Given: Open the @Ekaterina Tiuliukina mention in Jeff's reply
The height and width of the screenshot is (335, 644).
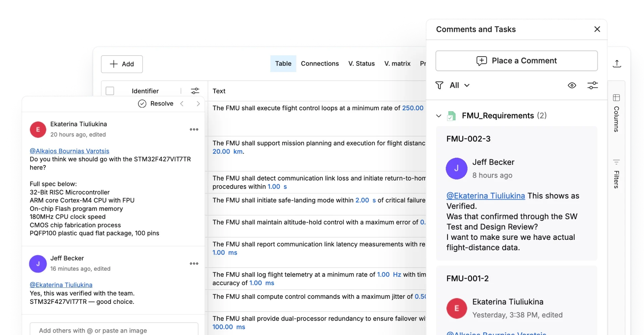Looking at the screenshot, I should [x=61, y=285].
